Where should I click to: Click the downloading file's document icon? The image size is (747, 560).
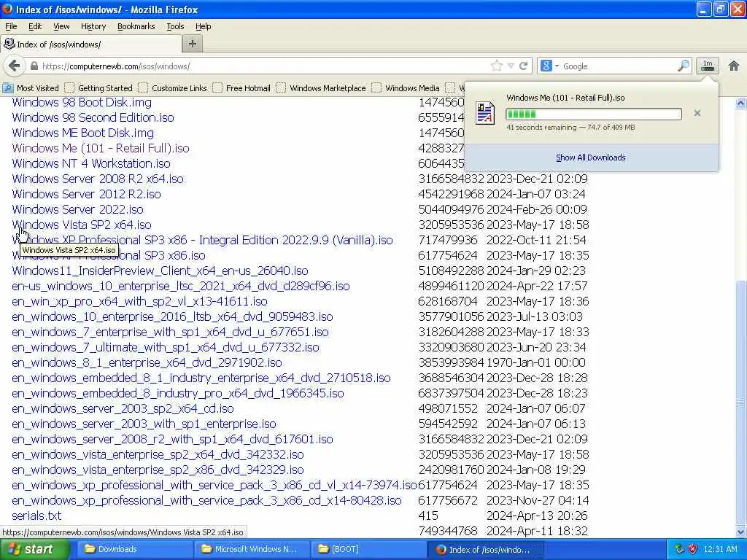[485, 113]
